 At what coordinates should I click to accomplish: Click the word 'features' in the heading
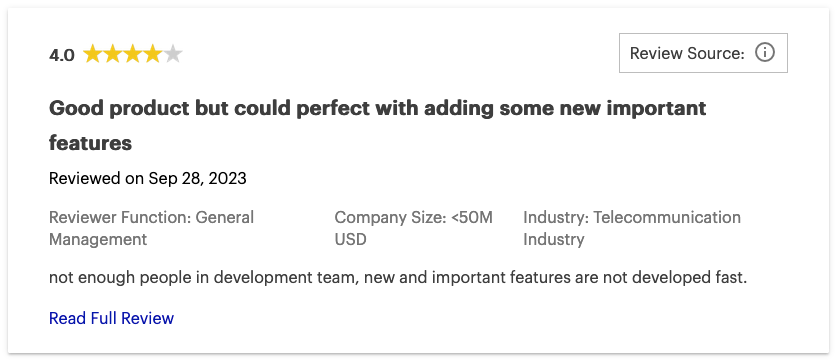90,143
